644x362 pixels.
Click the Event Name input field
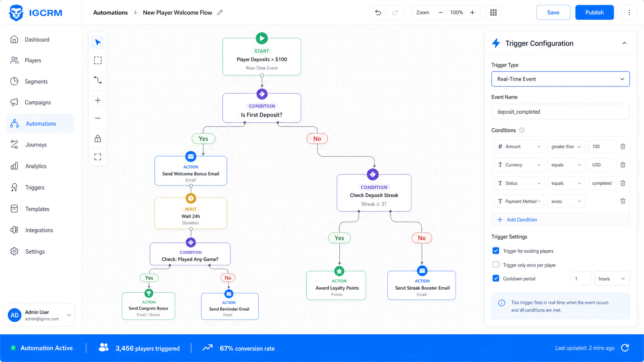[x=560, y=112]
